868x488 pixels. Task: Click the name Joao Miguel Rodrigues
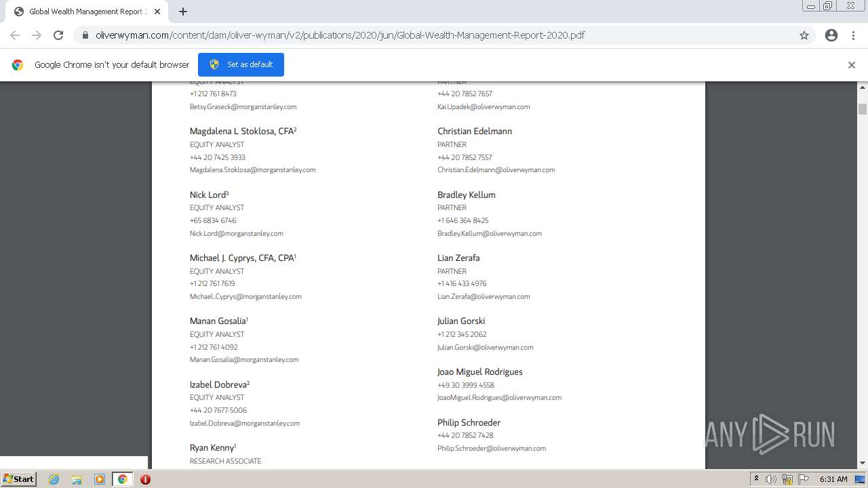(479, 371)
